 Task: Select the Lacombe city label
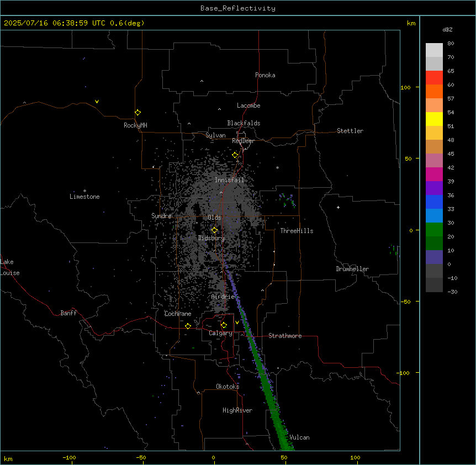click(x=248, y=105)
